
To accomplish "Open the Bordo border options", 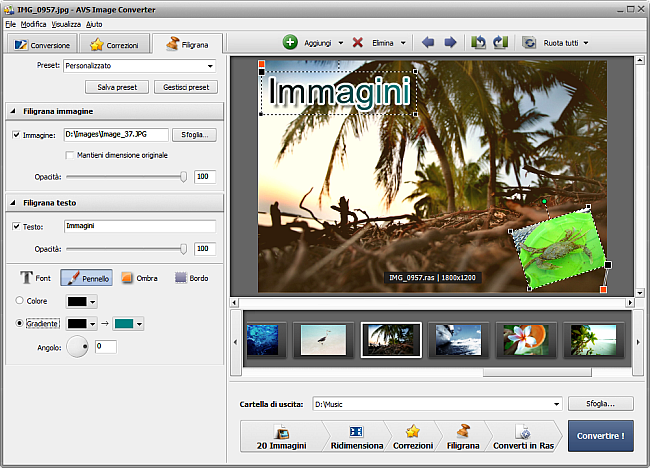I will pos(192,278).
